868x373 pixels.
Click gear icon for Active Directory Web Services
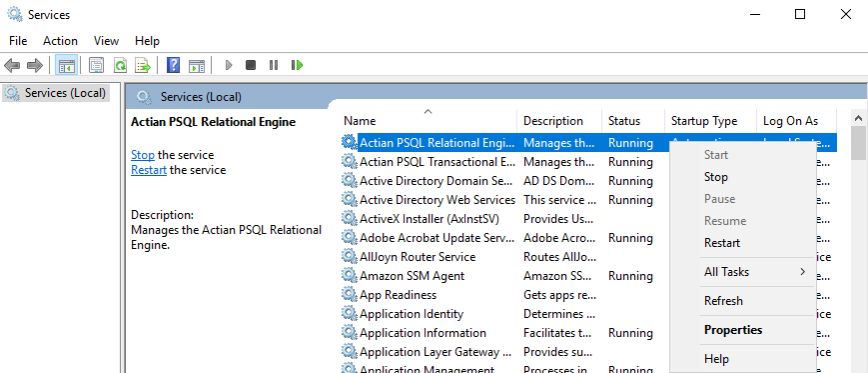tap(350, 199)
